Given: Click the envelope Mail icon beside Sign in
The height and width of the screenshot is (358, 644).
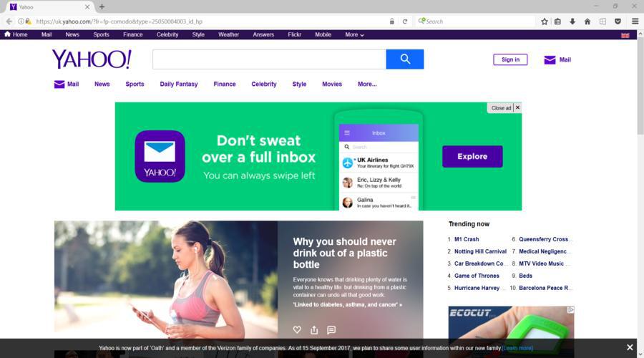Looking at the screenshot, I should pos(550,60).
